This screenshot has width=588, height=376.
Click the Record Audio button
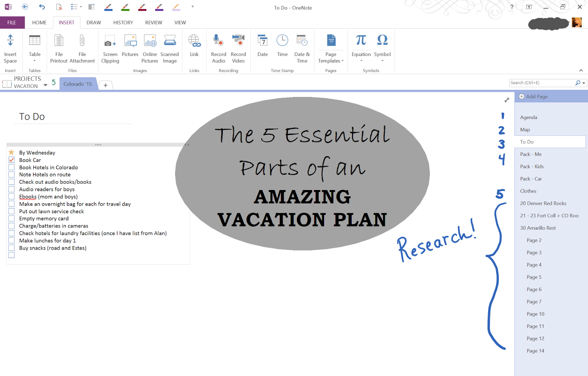pos(218,48)
